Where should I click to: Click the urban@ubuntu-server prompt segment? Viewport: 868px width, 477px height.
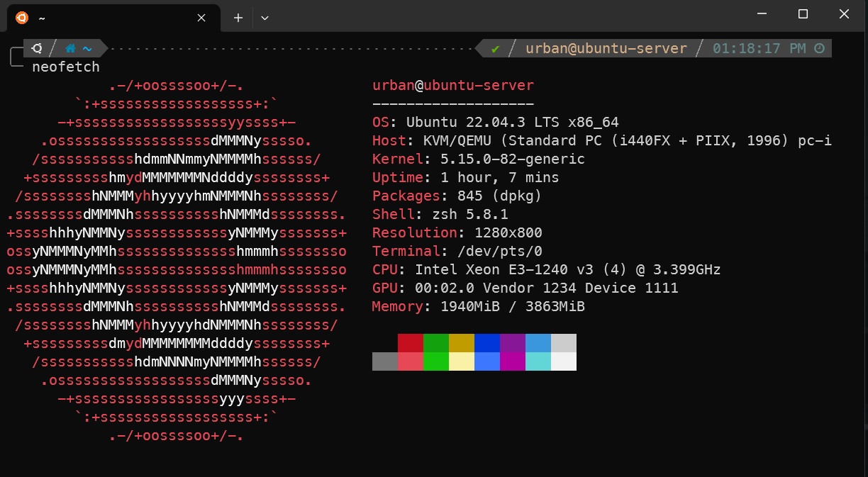coord(606,48)
